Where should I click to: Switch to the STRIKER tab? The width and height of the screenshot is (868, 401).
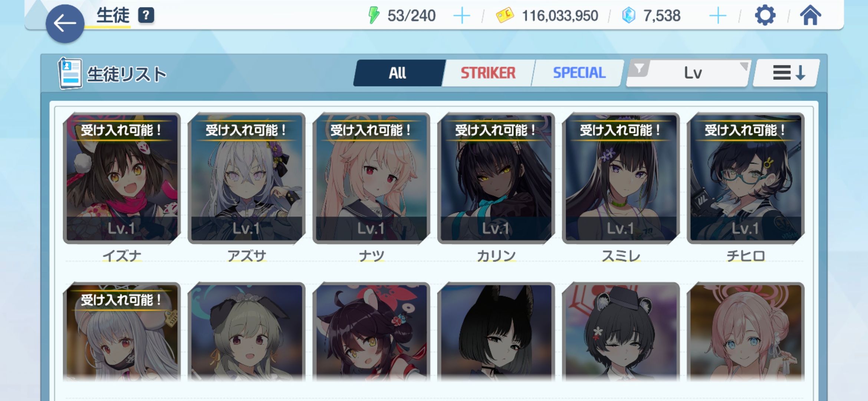click(x=488, y=73)
